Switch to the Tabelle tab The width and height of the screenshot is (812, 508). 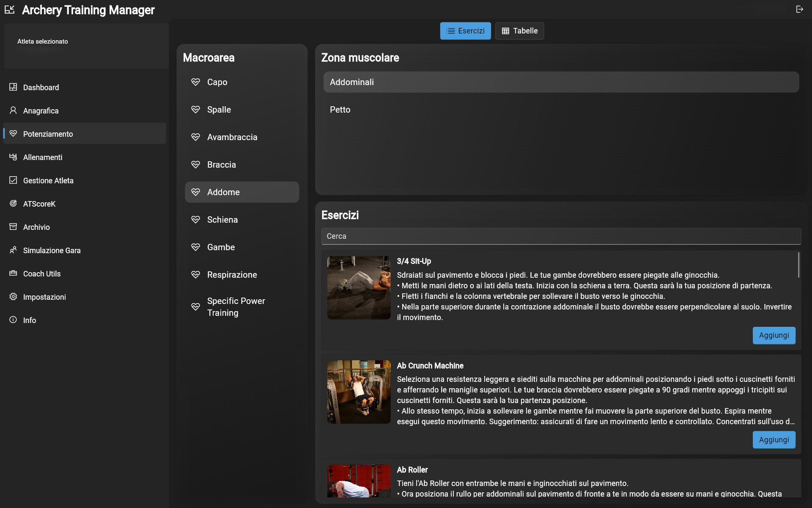coord(519,31)
